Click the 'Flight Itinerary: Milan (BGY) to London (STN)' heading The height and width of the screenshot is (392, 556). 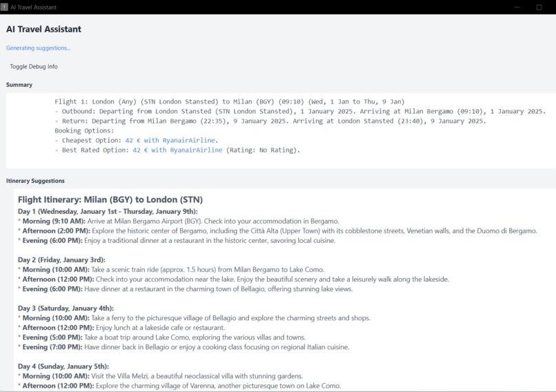[110, 199]
